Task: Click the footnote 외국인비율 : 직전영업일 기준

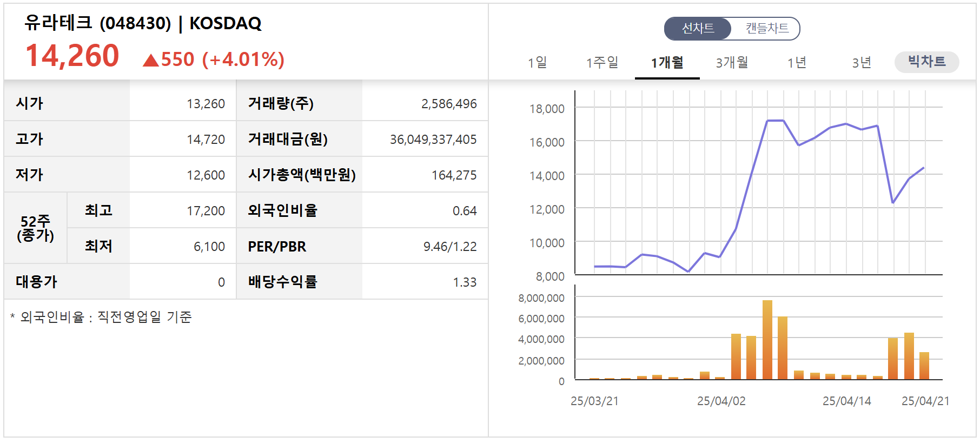Action: pyautogui.click(x=101, y=317)
